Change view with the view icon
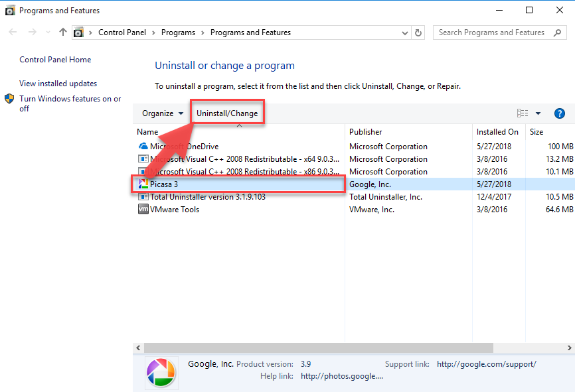Viewport: 575px width, 392px height. point(523,113)
